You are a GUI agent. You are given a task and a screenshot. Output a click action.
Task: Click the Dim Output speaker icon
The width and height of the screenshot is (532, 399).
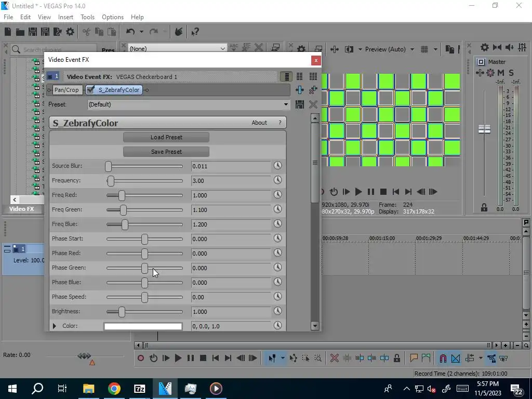[509, 47]
